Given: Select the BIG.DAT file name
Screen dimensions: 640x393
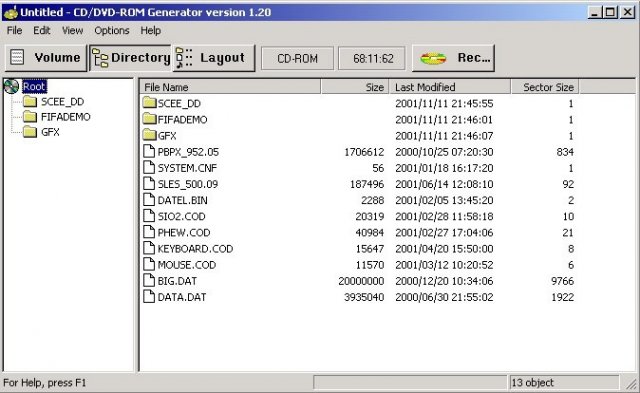Looking at the screenshot, I should (x=177, y=281).
